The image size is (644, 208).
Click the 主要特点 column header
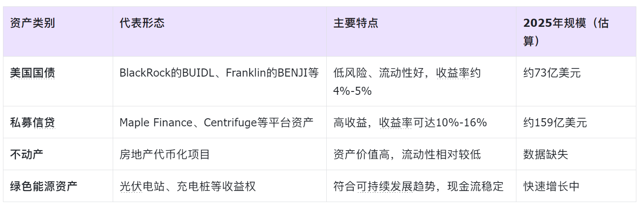pos(356,23)
